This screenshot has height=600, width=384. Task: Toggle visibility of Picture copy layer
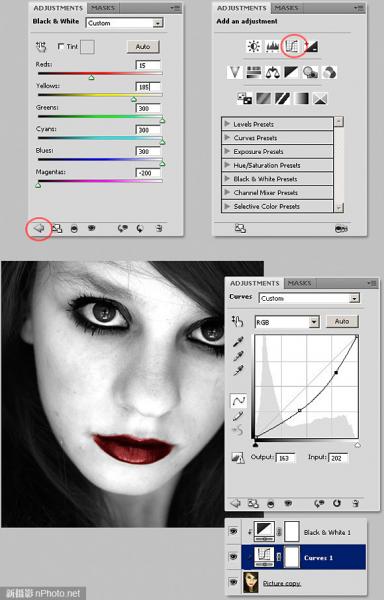click(233, 582)
